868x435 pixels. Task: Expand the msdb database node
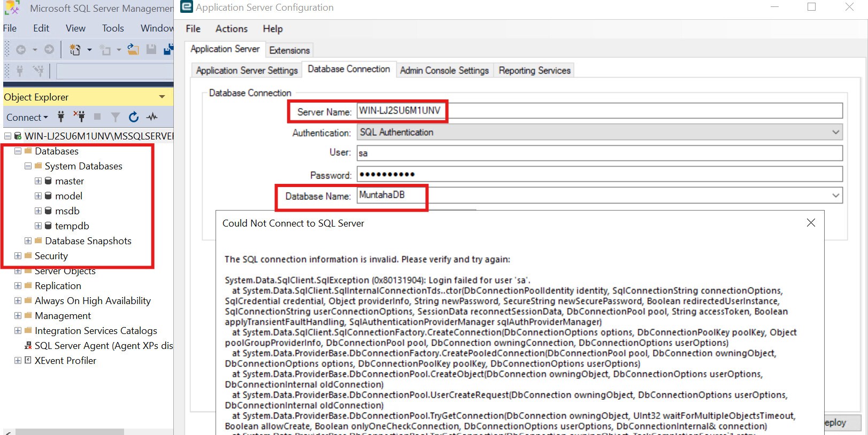click(38, 211)
